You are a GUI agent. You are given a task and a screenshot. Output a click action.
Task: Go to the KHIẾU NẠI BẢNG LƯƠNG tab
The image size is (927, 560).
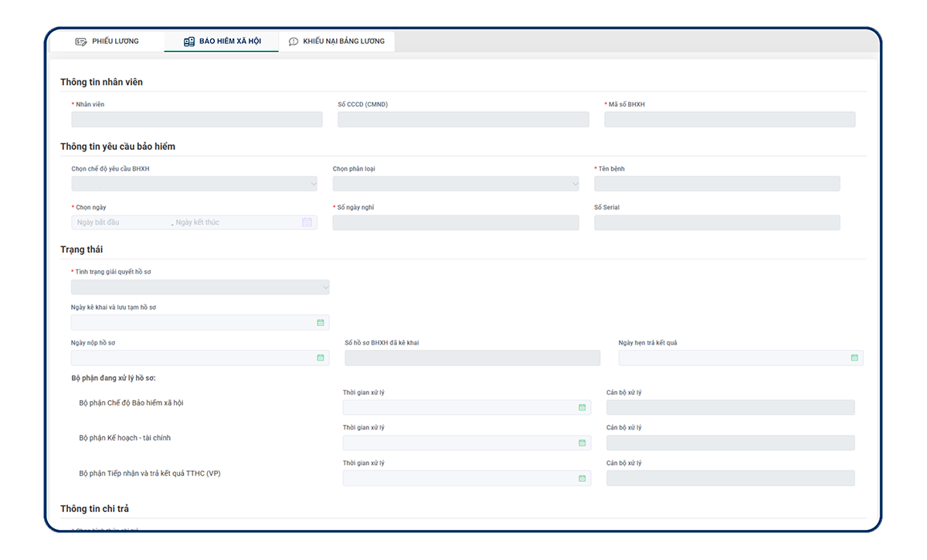[x=337, y=42]
